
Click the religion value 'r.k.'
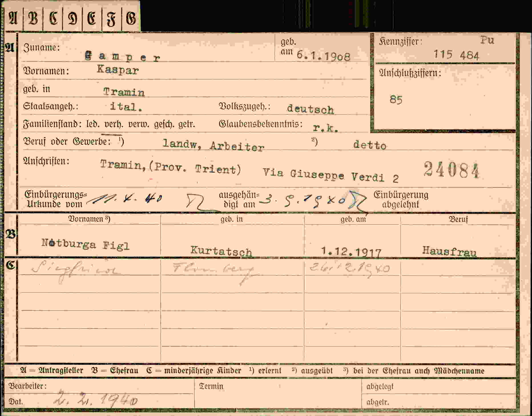(326, 128)
